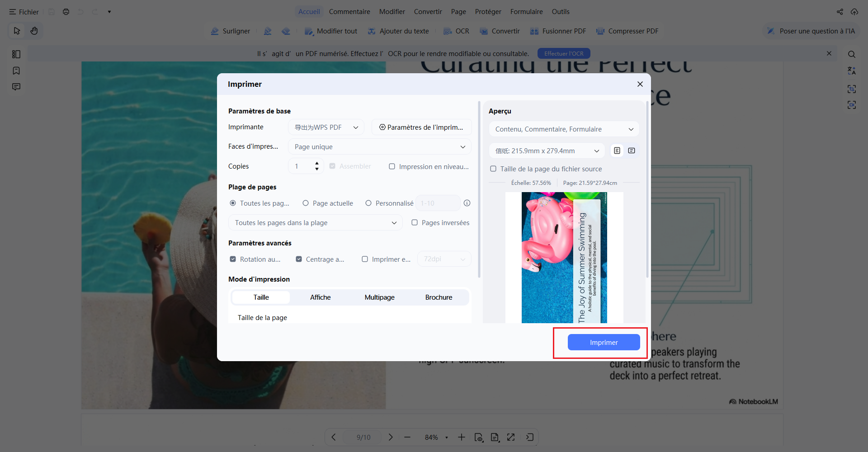
Task: Click the redo arrow icon
Action: [x=95, y=12]
